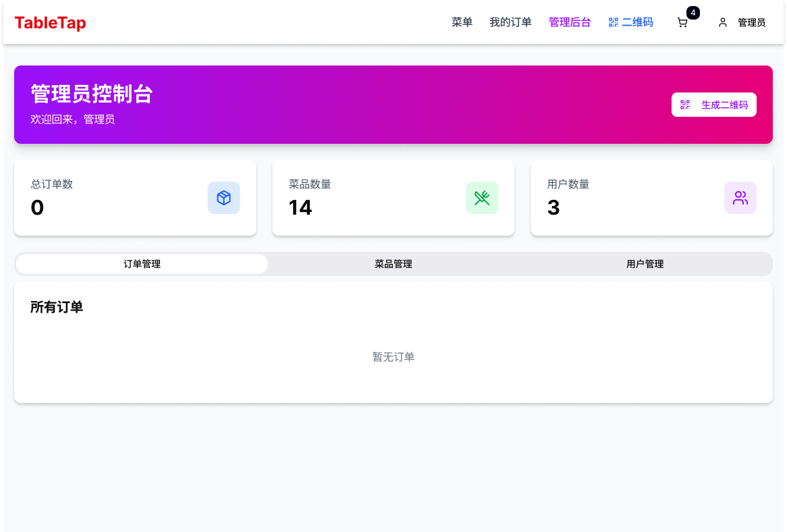Image resolution: width=787 pixels, height=532 pixels.
Task: Open the 我的订单 navigation link
Action: pos(510,22)
